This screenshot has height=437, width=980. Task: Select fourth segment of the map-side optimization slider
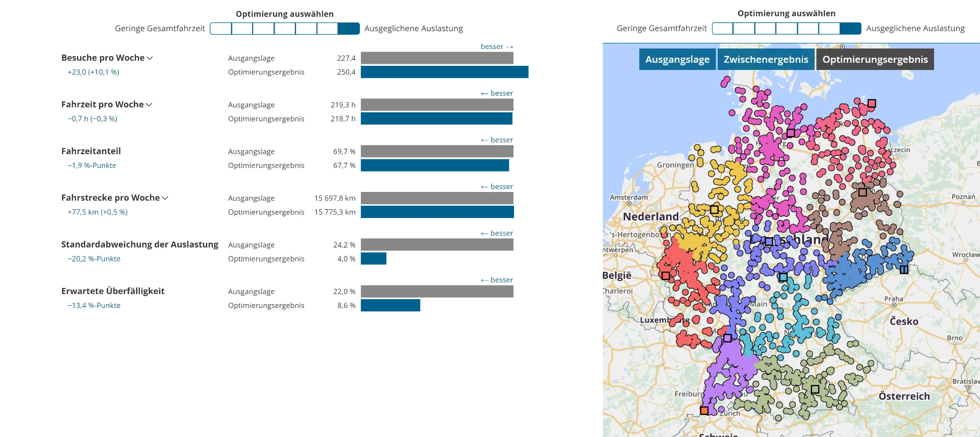click(x=787, y=29)
